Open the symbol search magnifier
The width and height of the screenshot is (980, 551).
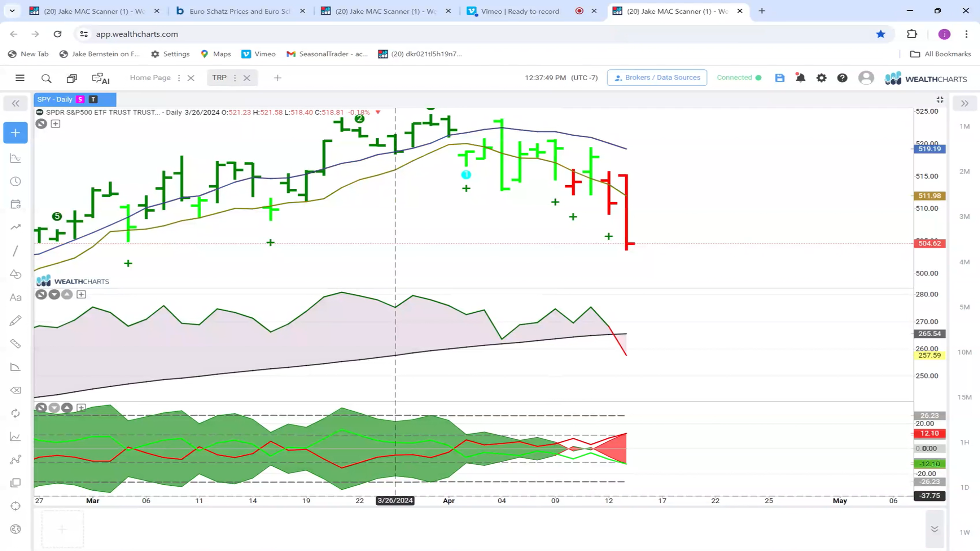[x=46, y=78]
